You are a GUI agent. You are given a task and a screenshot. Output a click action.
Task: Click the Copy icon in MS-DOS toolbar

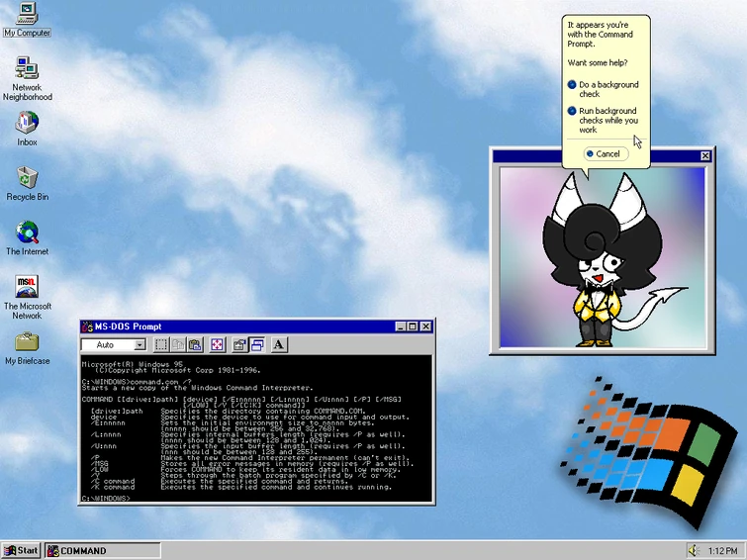pyautogui.click(x=178, y=344)
